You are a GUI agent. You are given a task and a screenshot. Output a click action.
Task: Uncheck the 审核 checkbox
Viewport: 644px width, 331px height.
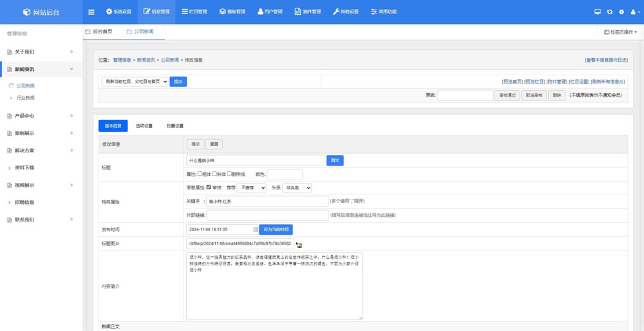coord(209,187)
